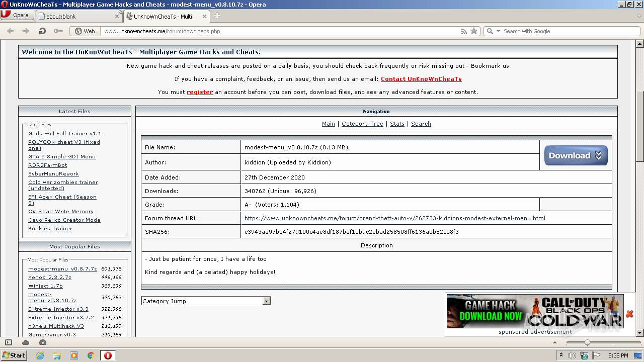Open a new tab with plus icon
The image size is (644, 362).
(217, 16)
